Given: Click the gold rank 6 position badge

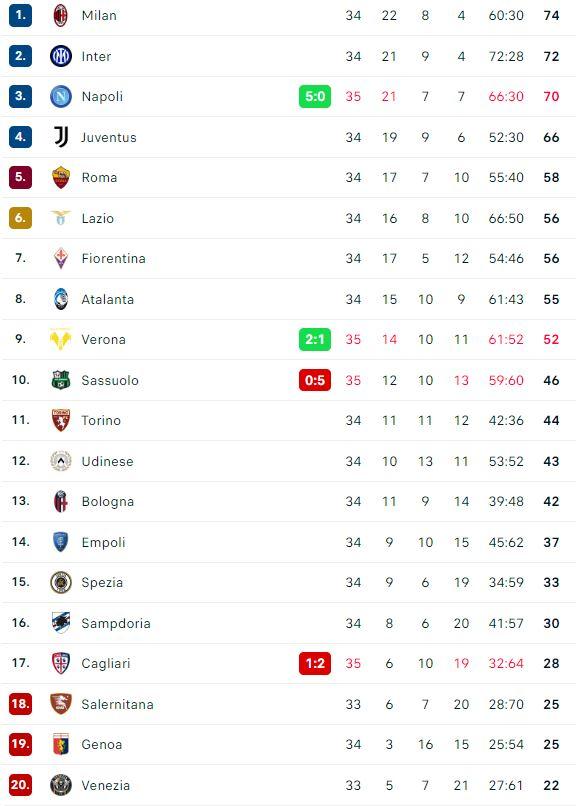Looking at the screenshot, I should click(x=21, y=218).
